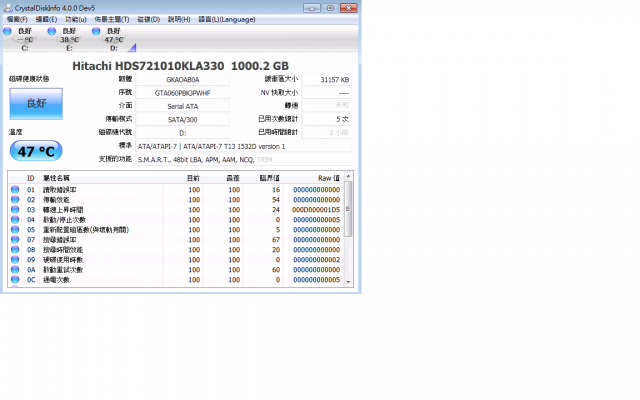The image size is (640, 400).
Task: Click the power on count field showing 5
Action: [x=327, y=119]
